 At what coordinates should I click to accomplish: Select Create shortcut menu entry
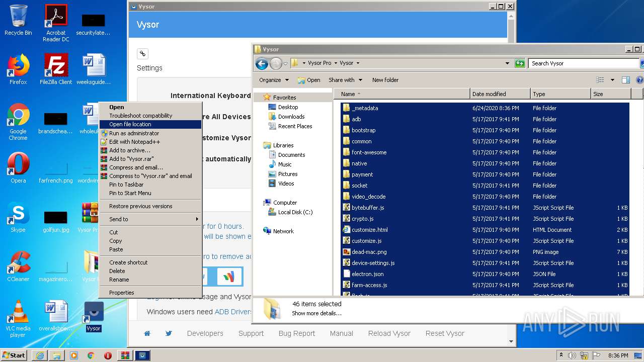tap(150, 262)
